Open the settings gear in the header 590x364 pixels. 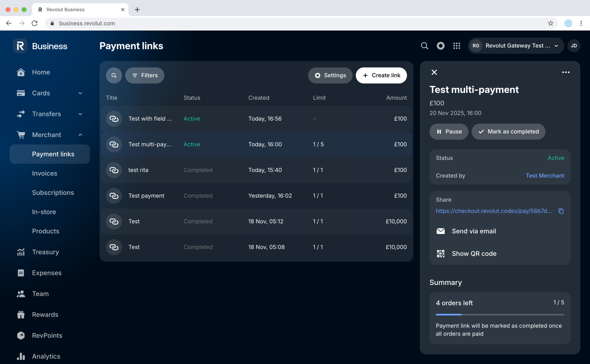440,46
